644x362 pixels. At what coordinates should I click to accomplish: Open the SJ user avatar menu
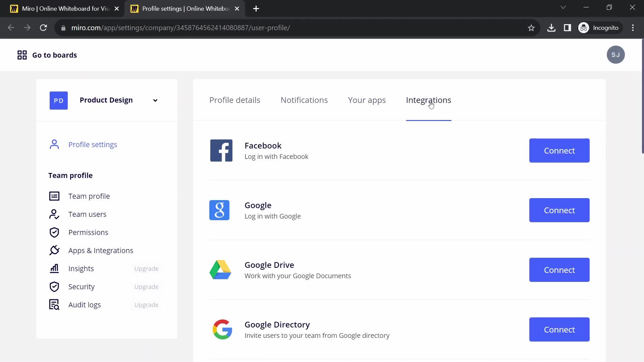coord(615,55)
